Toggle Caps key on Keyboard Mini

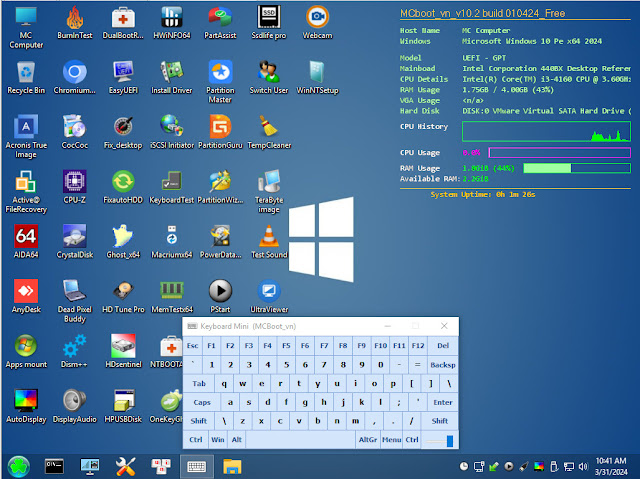point(202,402)
